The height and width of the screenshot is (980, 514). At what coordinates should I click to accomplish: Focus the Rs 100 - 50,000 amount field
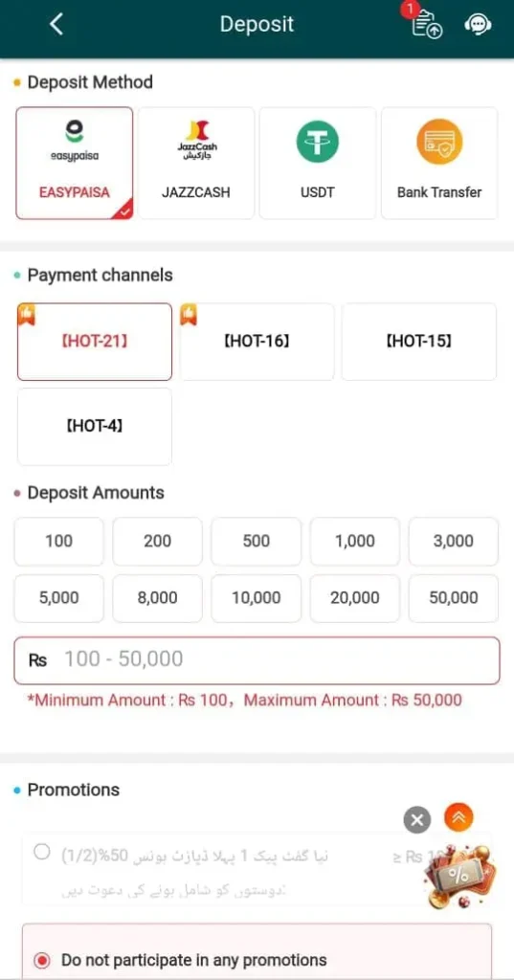pos(257,660)
